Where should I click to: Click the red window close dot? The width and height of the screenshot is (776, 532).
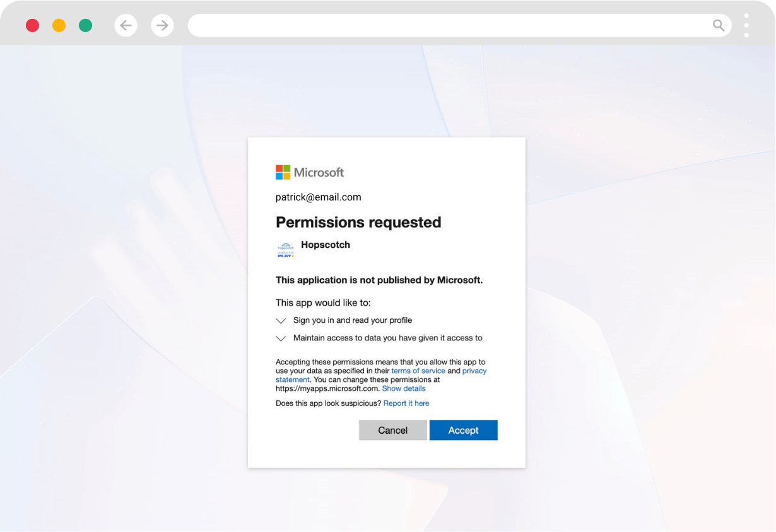[32, 25]
